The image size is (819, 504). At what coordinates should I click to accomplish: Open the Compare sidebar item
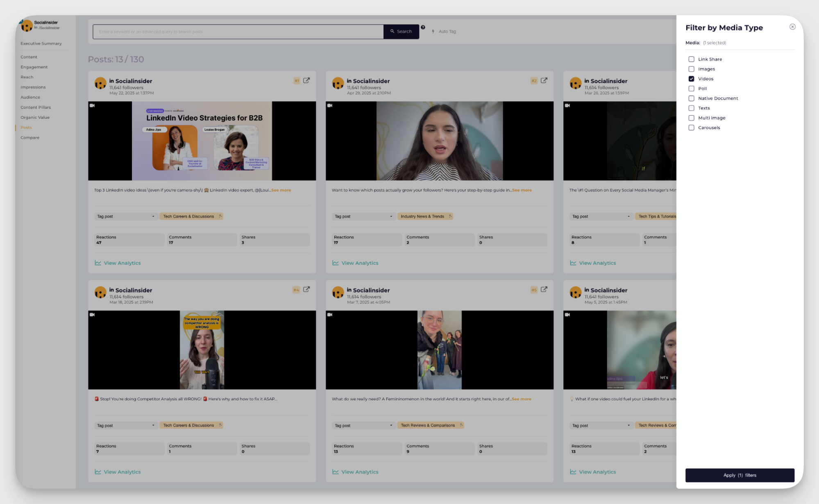tap(30, 138)
